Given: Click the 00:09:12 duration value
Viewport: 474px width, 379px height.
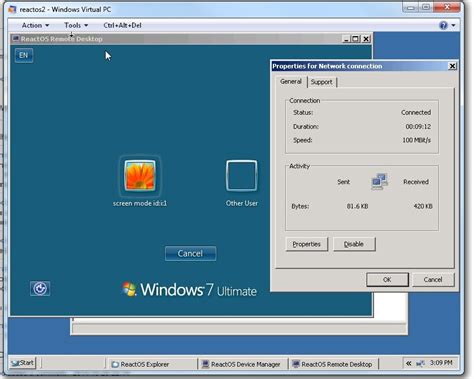Looking at the screenshot, I should coord(418,127).
